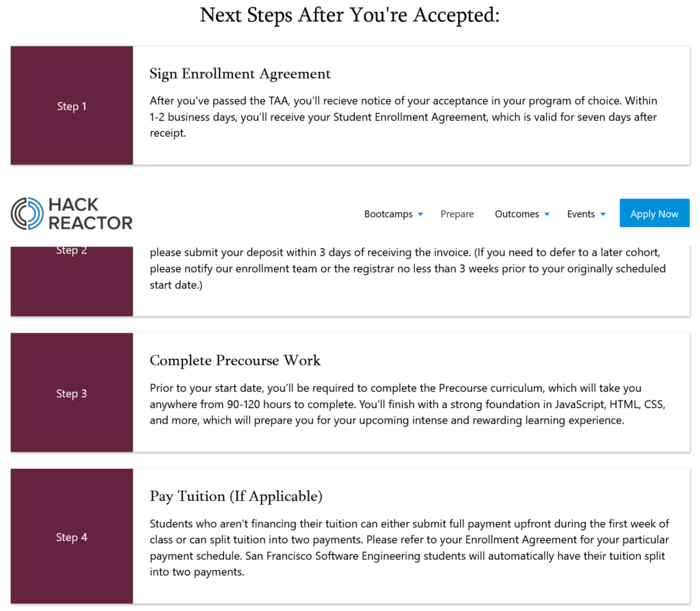Expand the arrow next to Bootcamps

click(x=420, y=215)
